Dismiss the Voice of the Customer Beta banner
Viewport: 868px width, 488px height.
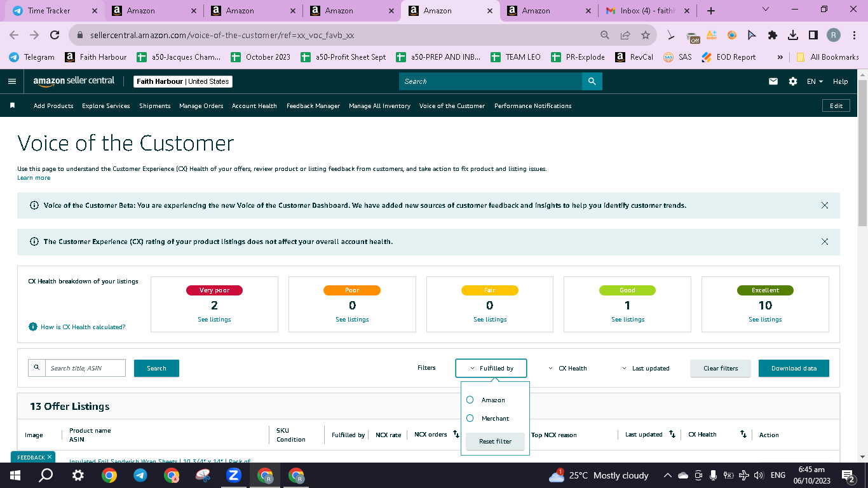pos(825,205)
